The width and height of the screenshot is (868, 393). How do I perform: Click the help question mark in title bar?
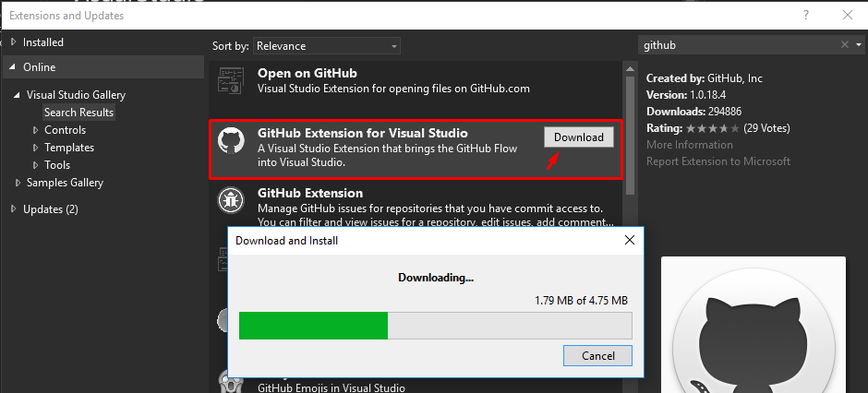click(806, 15)
